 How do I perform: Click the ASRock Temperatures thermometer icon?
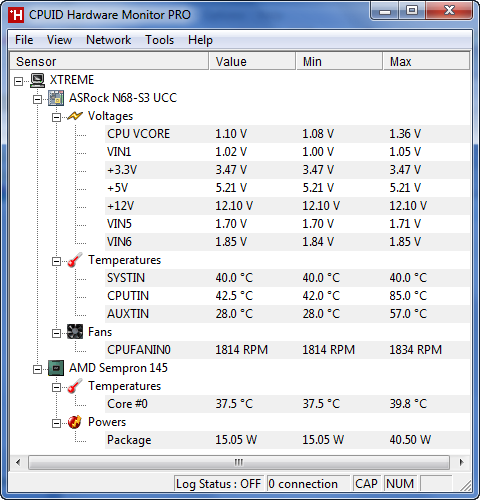[x=75, y=260]
